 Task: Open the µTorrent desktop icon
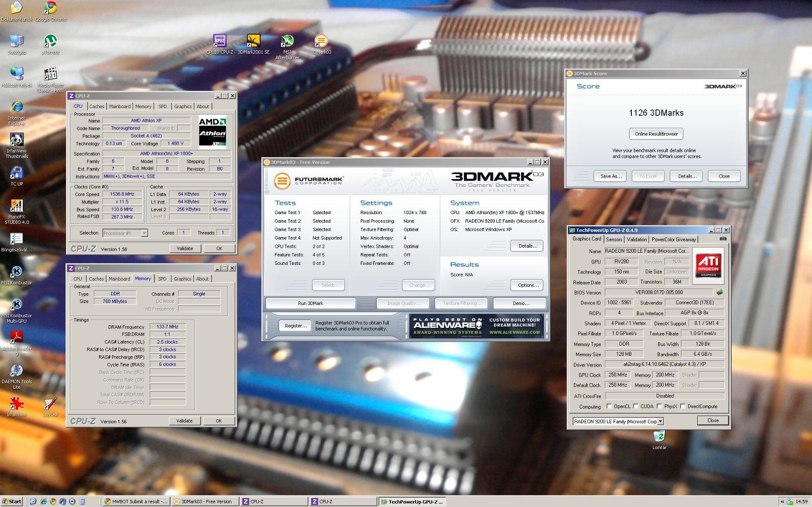click(x=50, y=44)
